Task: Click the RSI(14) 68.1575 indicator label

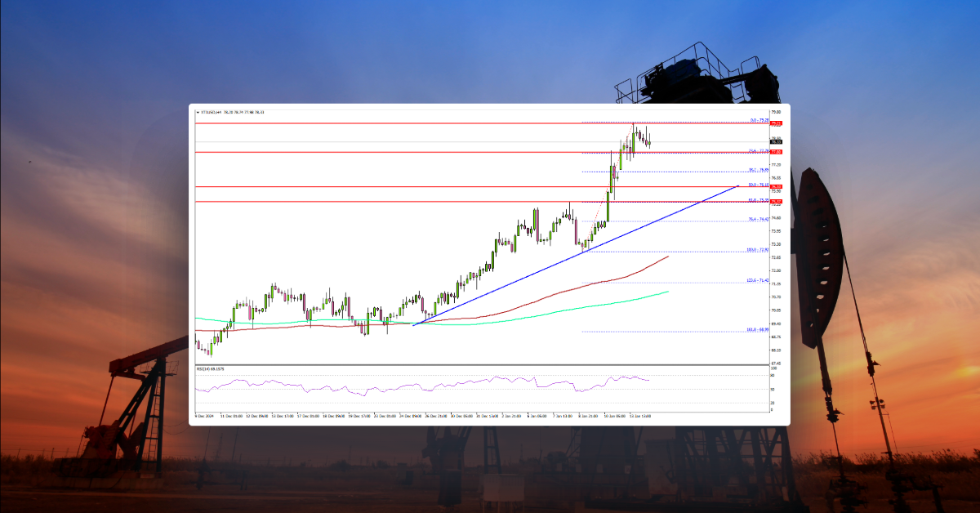Action: (x=211, y=368)
